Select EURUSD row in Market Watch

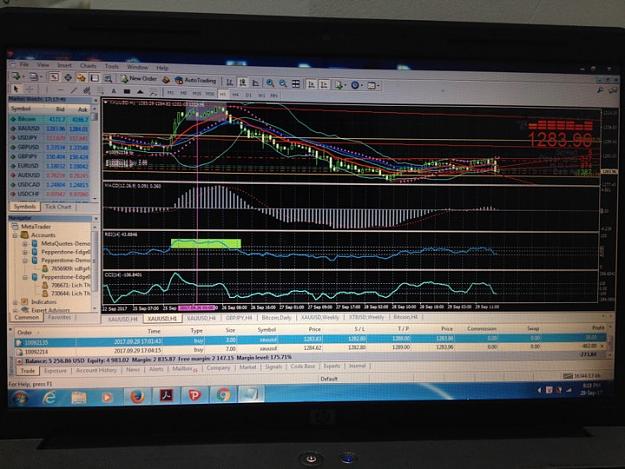[50, 165]
